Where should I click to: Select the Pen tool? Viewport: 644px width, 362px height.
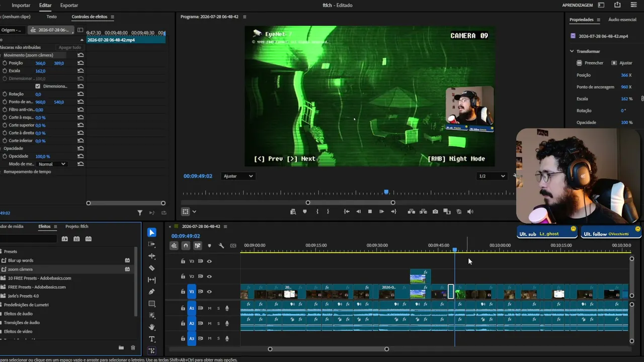tap(152, 292)
